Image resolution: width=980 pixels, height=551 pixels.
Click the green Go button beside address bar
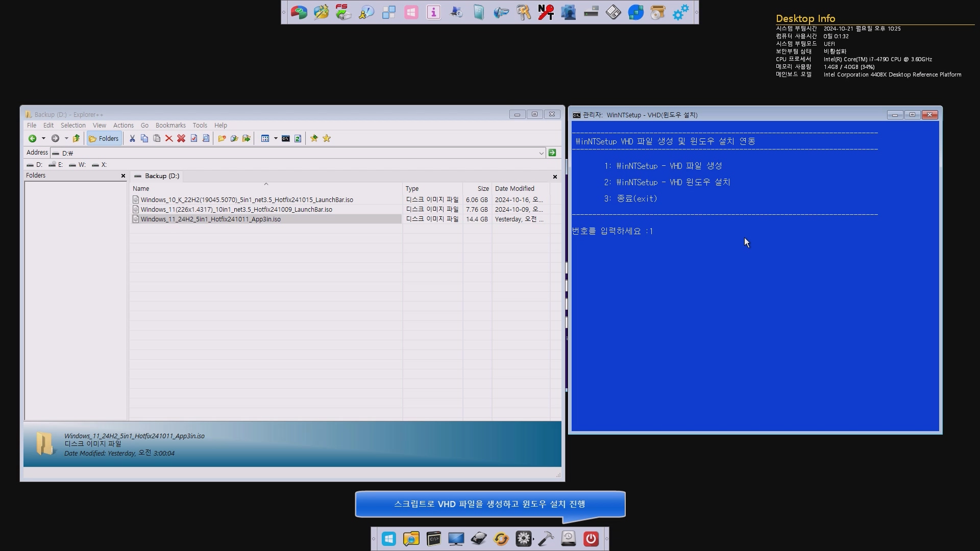552,153
